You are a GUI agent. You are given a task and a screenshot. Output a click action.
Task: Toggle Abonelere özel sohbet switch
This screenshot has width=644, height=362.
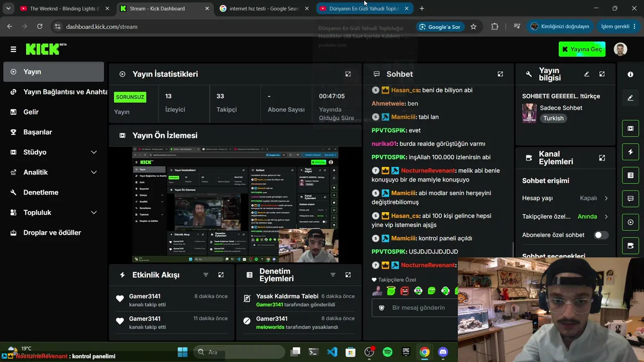(x=601, y=235)
